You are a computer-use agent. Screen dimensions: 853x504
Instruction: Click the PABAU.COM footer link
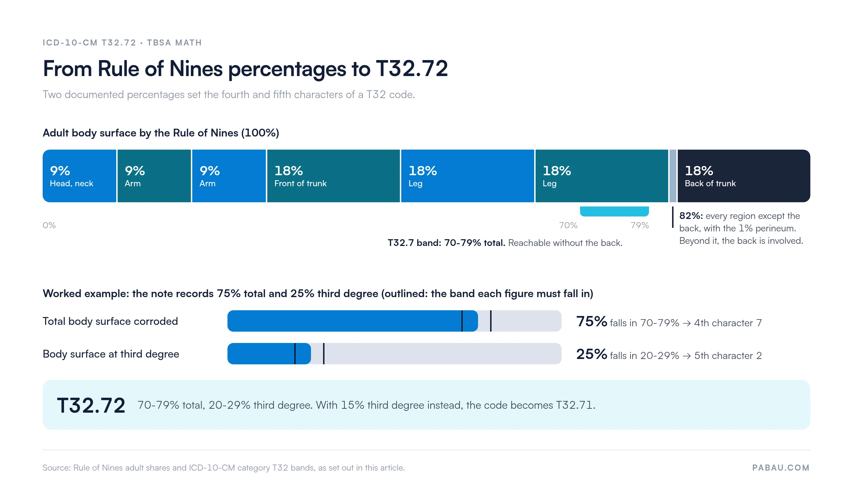[x=781, y=468]
